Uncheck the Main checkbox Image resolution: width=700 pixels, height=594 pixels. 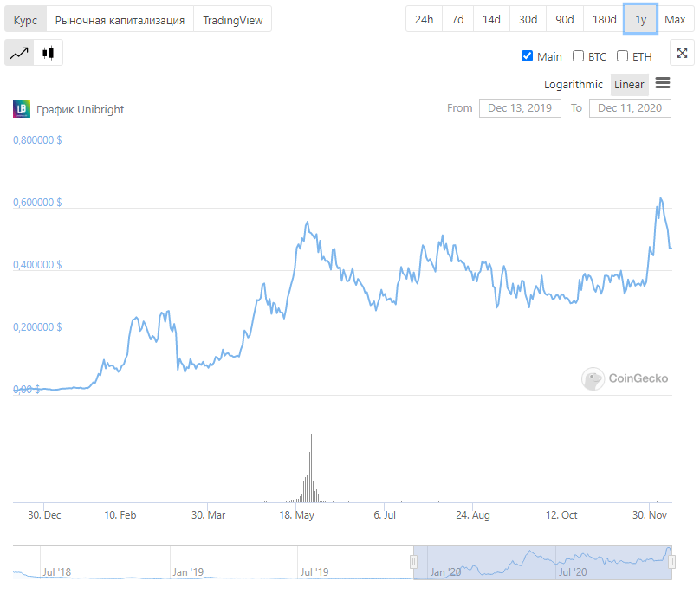(528, 56)
